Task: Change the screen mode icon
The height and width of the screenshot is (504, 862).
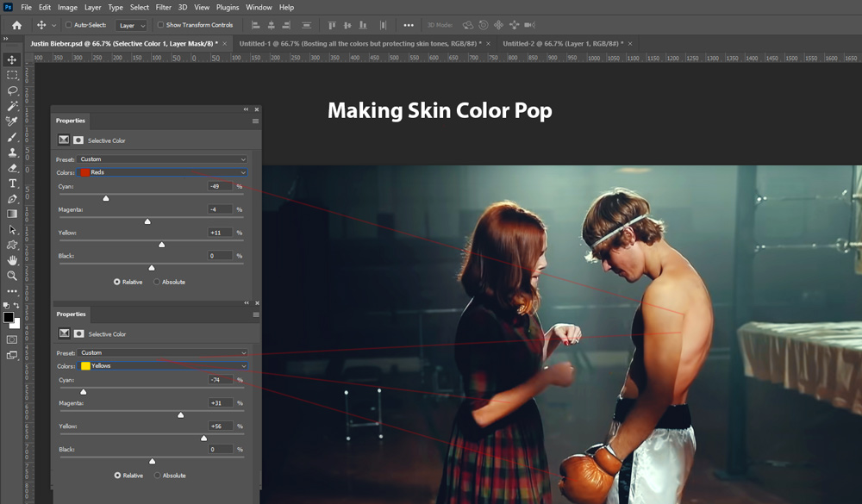Action: [12, 355]
